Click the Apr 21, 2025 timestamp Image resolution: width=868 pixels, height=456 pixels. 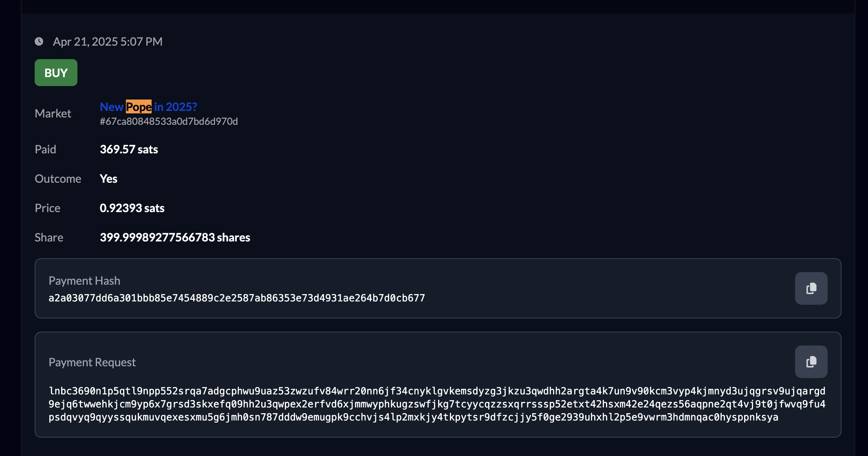(108, 42)
